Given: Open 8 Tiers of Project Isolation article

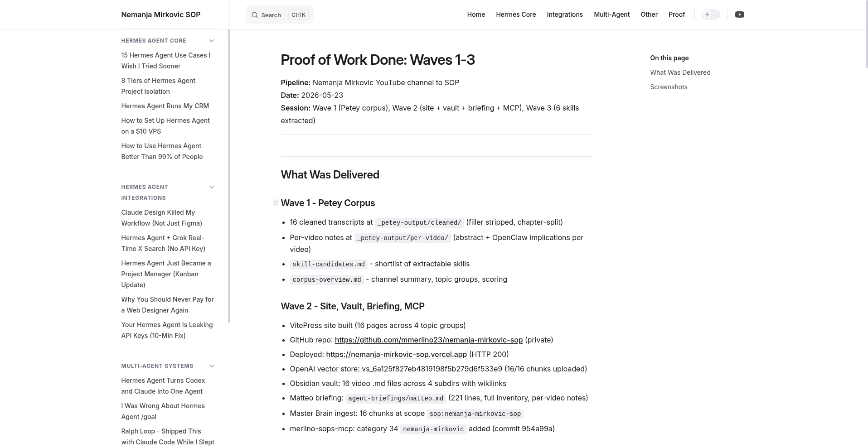Looking at the screenshot, I should click(x=158, y=86).
